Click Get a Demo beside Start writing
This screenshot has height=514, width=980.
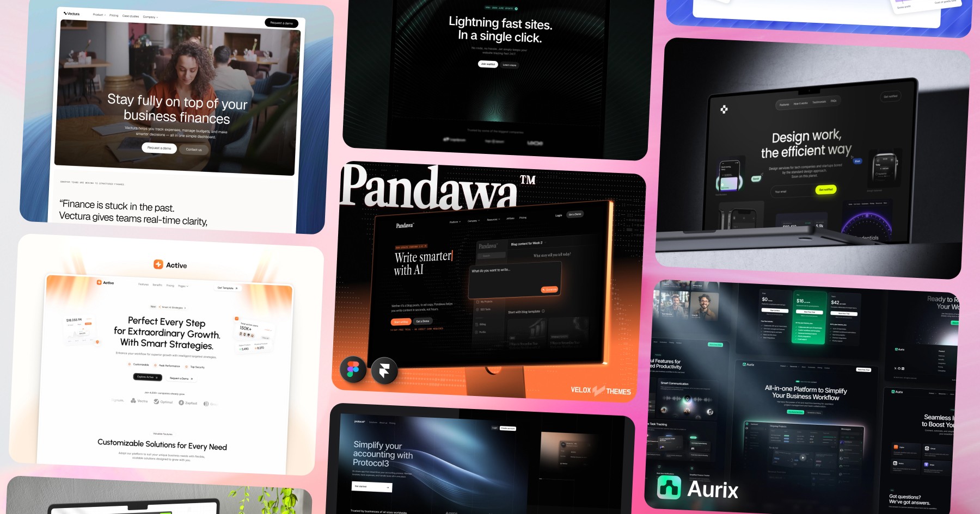click(422, 321)
